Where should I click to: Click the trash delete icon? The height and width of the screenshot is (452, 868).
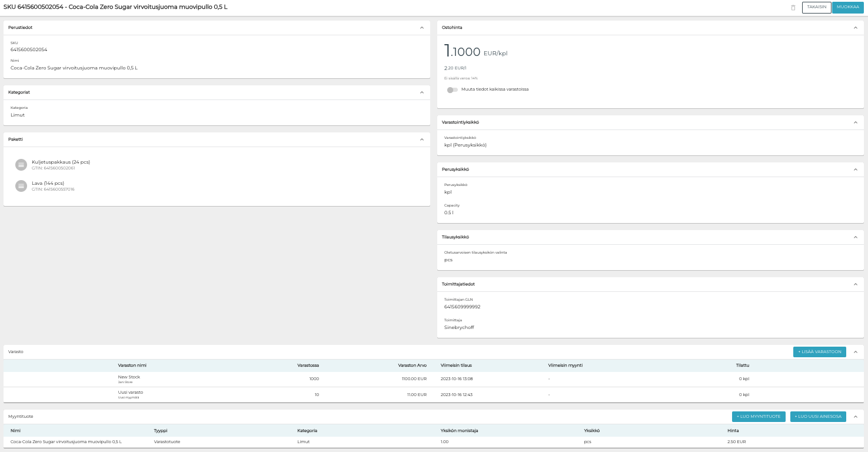pyautogui.click(x=793, y=8)
